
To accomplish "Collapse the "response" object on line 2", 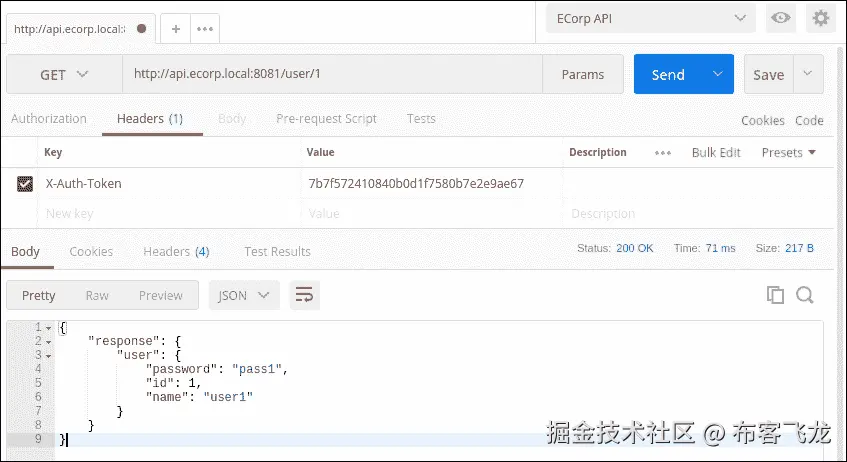I will pyautogui.click(x=49, y=342).
